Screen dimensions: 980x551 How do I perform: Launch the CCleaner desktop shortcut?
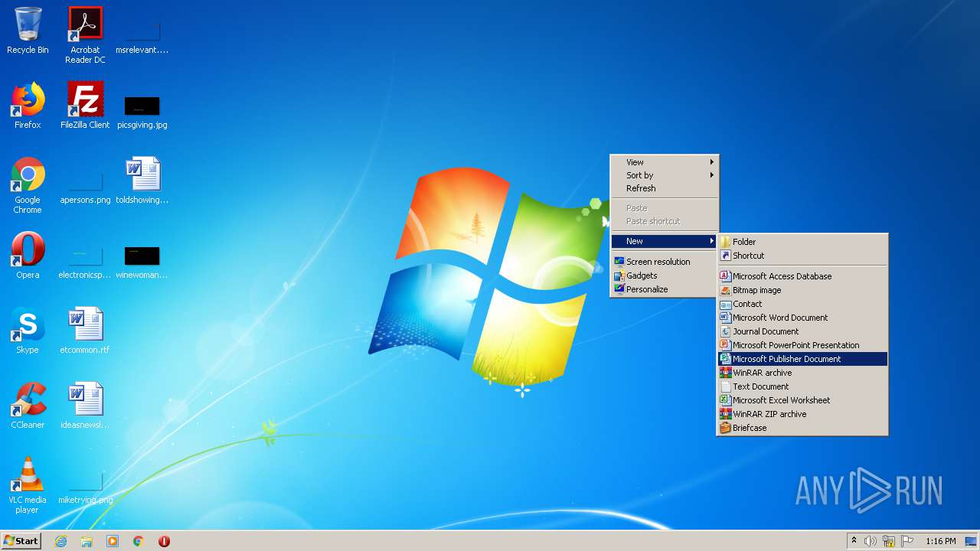[28, 406]
